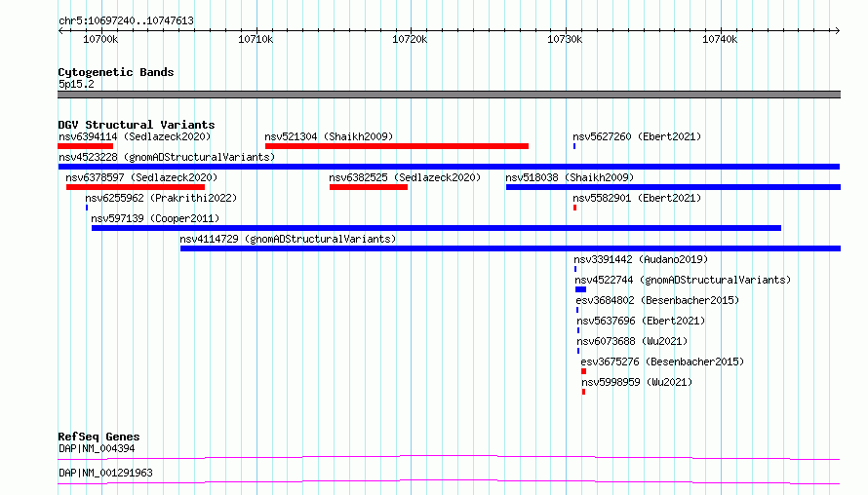Viewport: 868px width, 495px height.
Task: Open nsv597139 (Cooper2011) label
Action: [155, 218]
